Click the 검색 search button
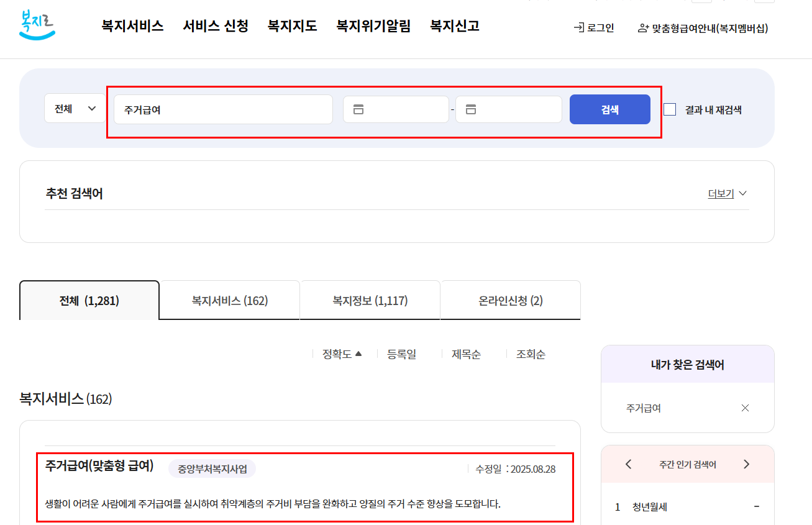812x525 pixels. click(x=609, y=109)
